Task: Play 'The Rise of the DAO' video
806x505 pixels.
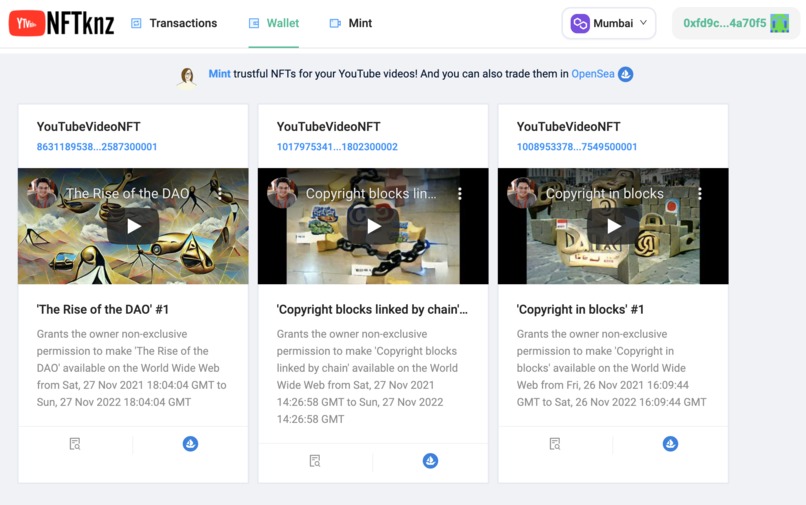Action: 133,226
